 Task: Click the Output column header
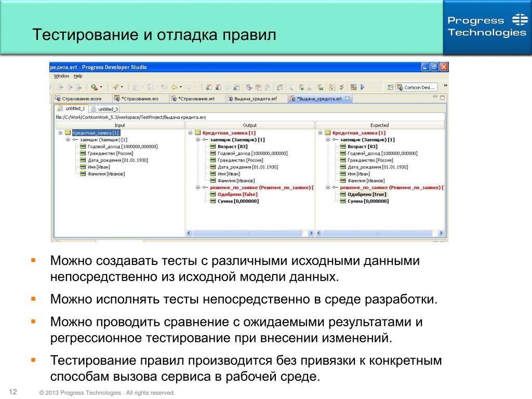coord(250,125)
